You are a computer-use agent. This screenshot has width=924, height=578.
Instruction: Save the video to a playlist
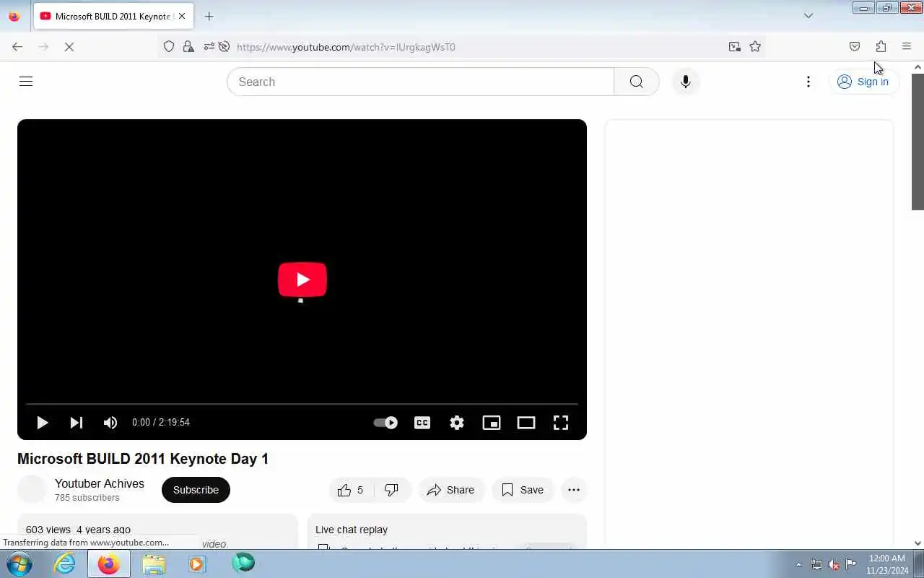[x=523, y=490]
